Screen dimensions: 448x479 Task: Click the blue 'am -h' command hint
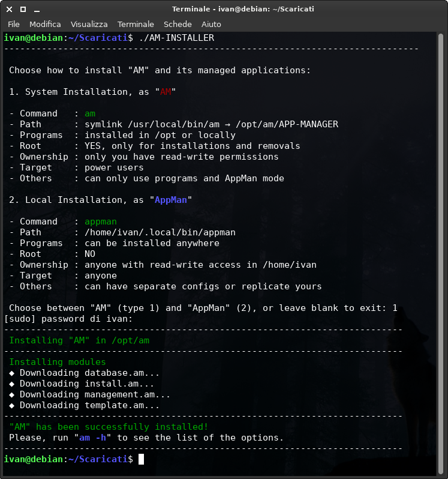(x=92, y=438)
